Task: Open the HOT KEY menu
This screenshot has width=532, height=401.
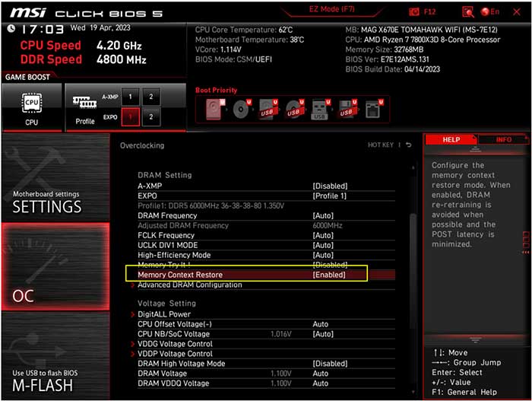Action: click(380, 145)
